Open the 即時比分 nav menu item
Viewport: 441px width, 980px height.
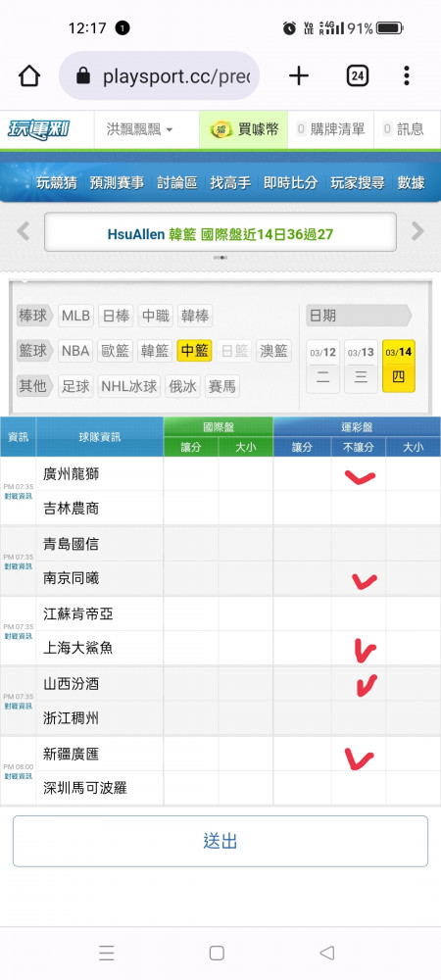coord(290,182)
